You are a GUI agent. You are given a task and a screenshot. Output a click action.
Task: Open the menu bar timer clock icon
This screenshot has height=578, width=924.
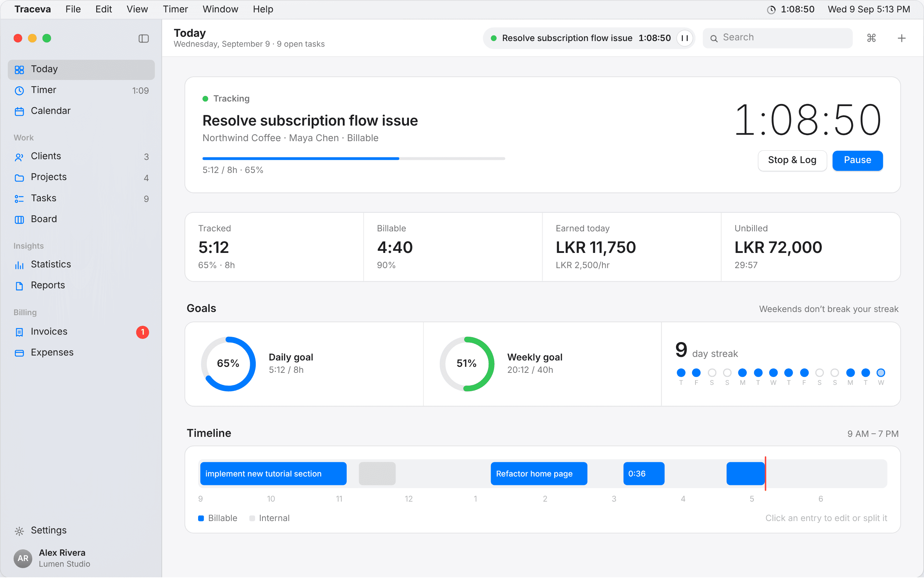click(x=771, y=10)
